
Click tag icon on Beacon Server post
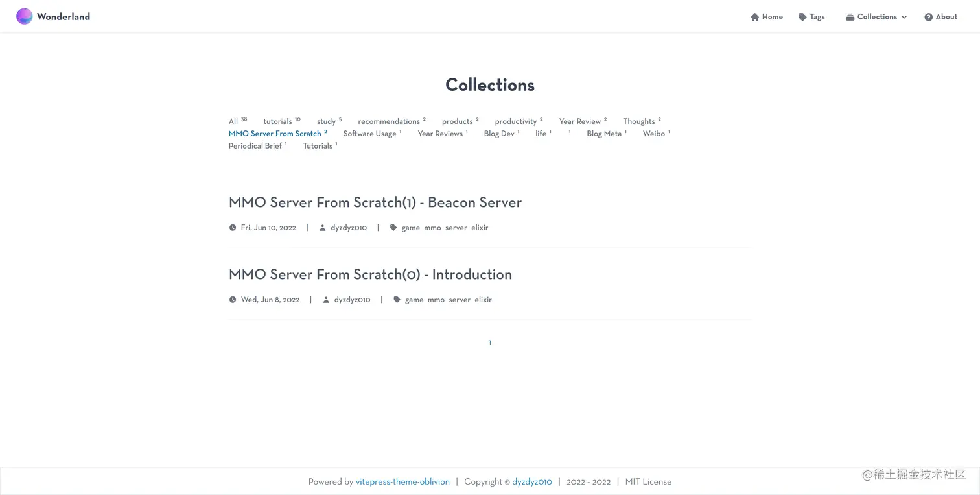(393, 228)
